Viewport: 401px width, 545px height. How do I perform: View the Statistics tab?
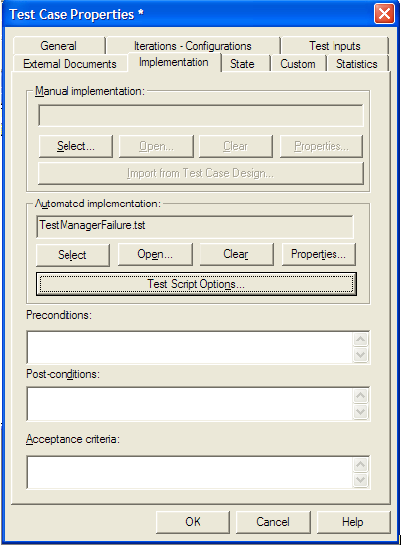(x=357, y=64)
